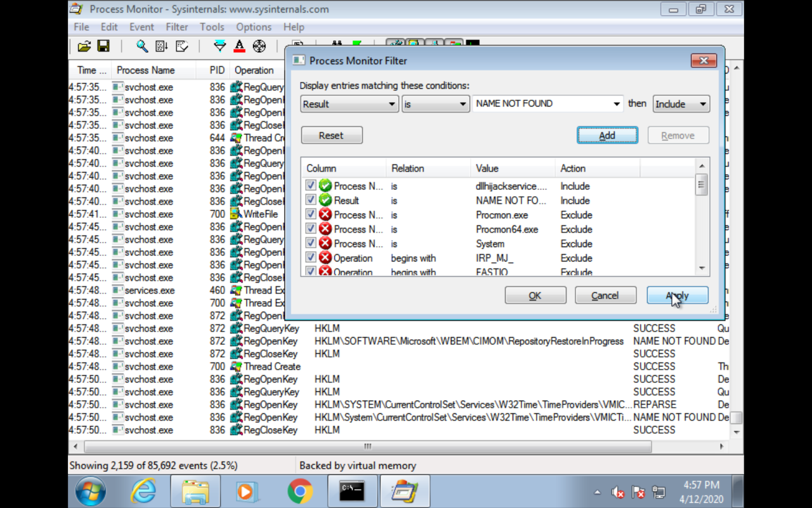Click the services.exe process icon in event list
This screenshot has height=508, width=812.
tap(117, 290)
